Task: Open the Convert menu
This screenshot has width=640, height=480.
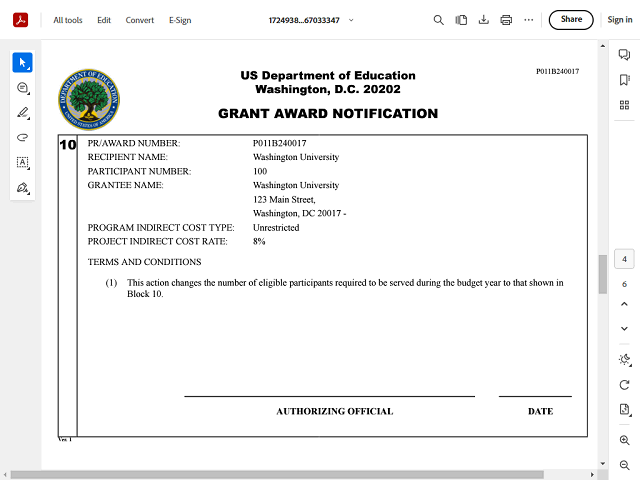Action: click(x=140, y=20)
